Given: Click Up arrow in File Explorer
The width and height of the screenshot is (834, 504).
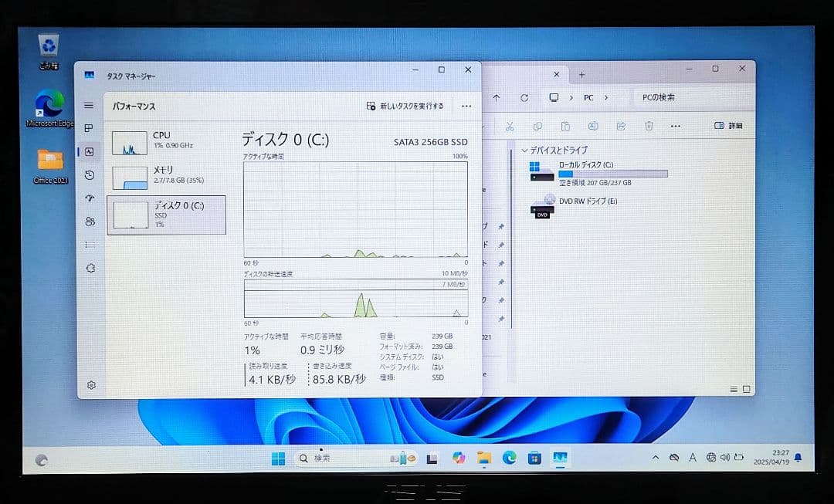Looking at the screenshot, I should pyautogui.click(x=497, y=98).
